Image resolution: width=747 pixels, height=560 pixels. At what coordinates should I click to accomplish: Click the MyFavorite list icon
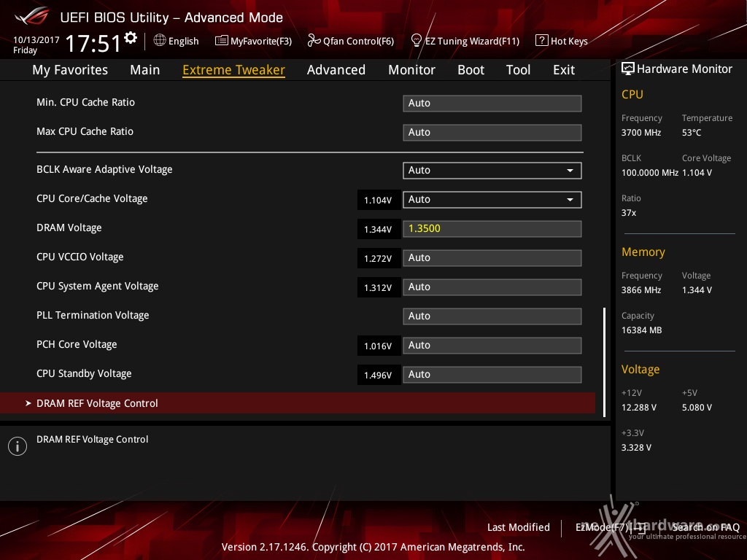tap(222, 41)
